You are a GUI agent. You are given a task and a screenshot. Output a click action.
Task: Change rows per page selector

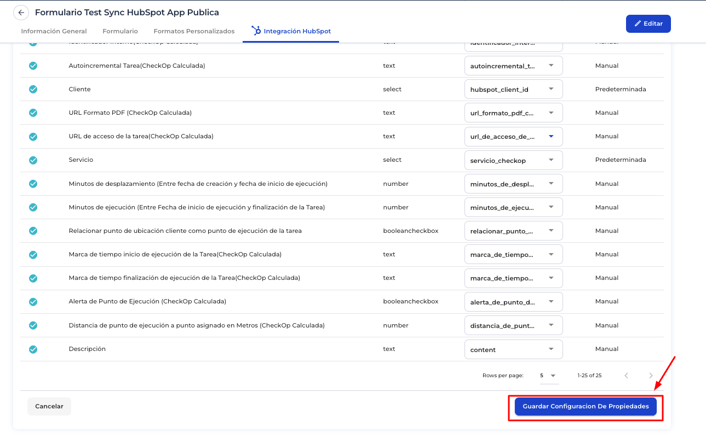point(548,375)
